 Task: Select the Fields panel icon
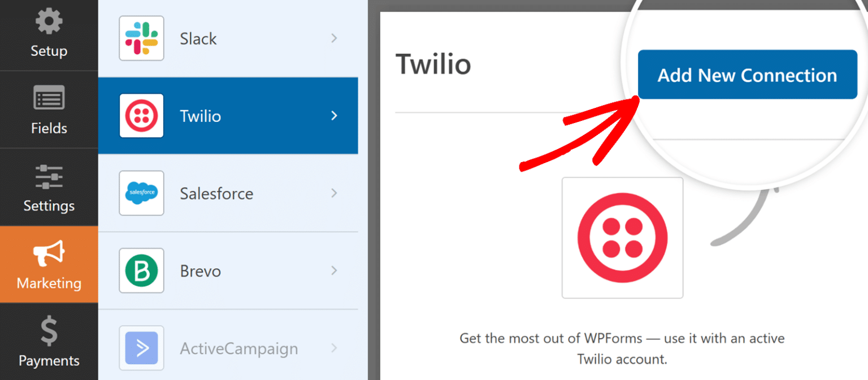pos(48,98)
